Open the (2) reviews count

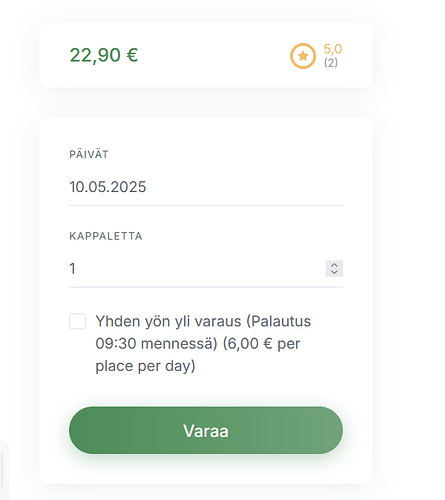pyautogui.click(x=331, y=62)
